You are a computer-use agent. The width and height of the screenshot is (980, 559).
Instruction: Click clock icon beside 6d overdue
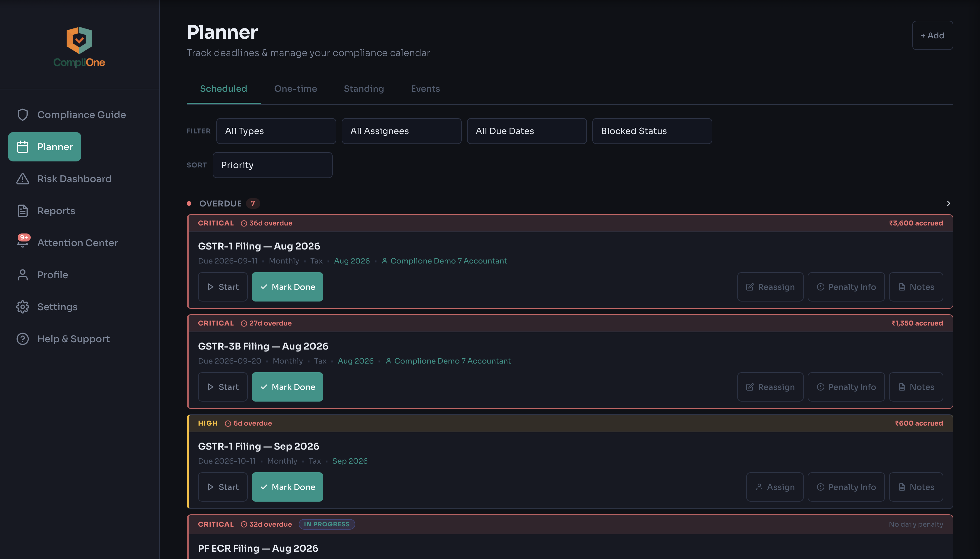point(228,424)
